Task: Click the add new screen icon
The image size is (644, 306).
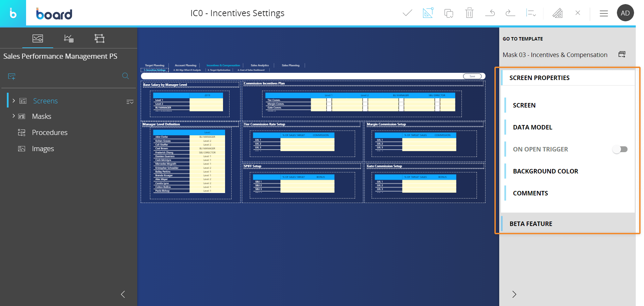Action: 12,76
